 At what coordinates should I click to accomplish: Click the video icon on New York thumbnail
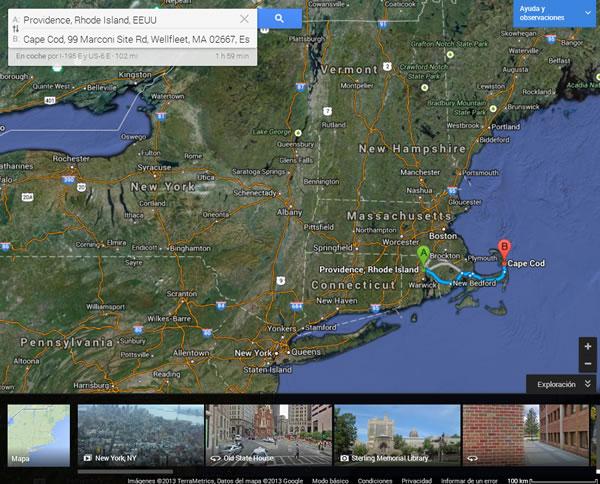tap(87, 458)
